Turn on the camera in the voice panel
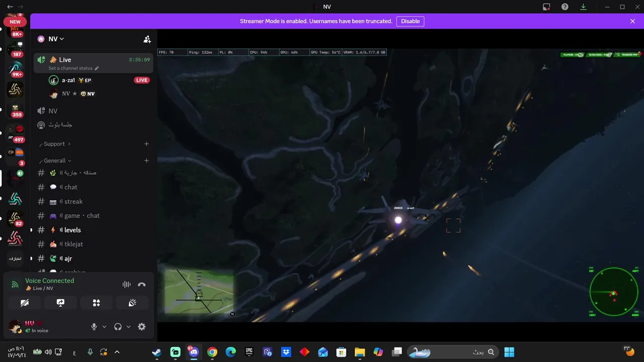Viewport: 644px width, 362px height. point(24,303)
